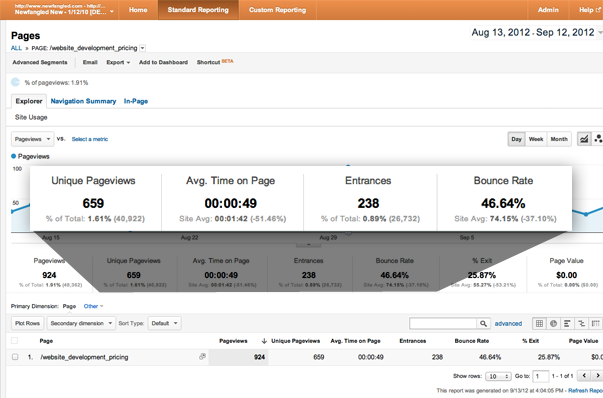Switch to Explorer tab
Viewport: 603px width, 398px height.
29,101
